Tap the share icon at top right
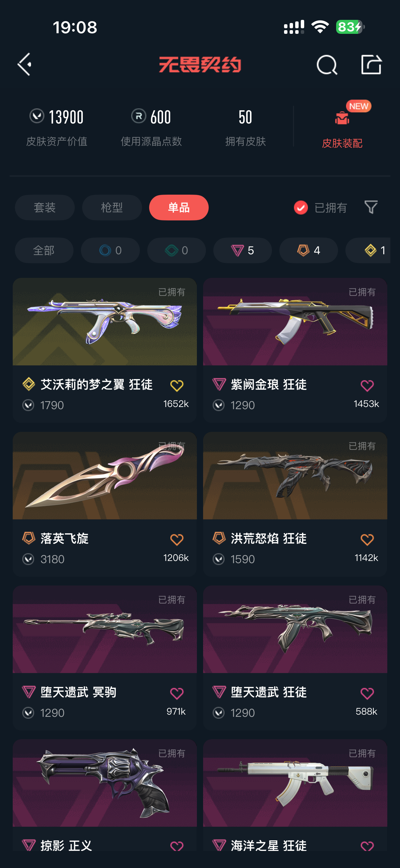This screenshot has height=868, width=400. tap(371, 64)
